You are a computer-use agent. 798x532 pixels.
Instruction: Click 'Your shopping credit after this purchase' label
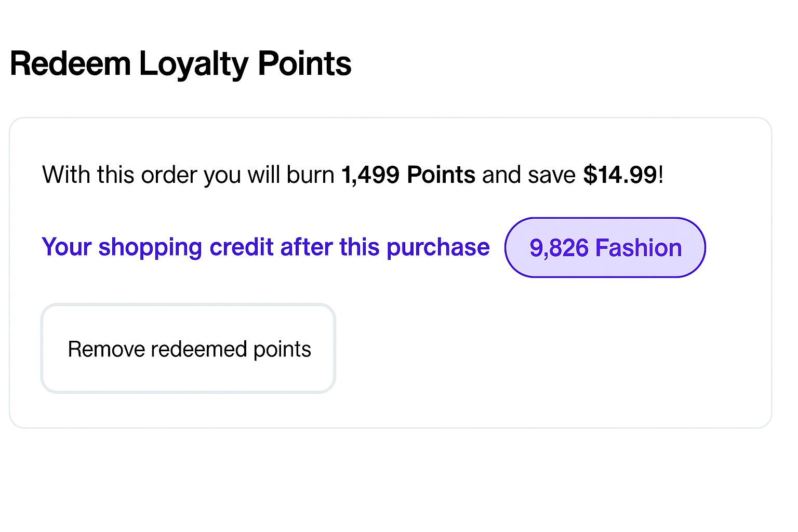tap(265, 247)
